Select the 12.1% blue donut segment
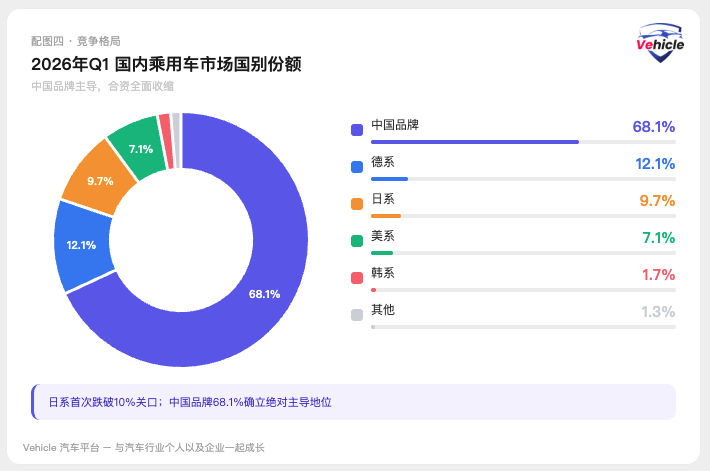Screen dimensions: 710x471 click(x=81, y=245)
